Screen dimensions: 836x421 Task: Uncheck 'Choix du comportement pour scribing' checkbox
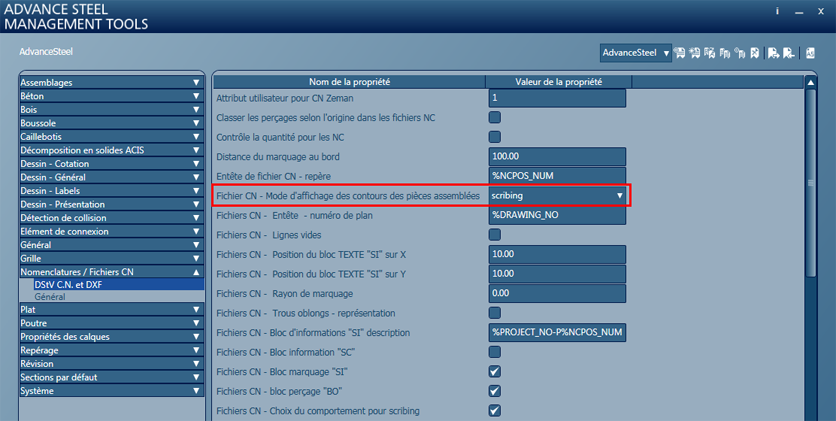click(495, 410)
